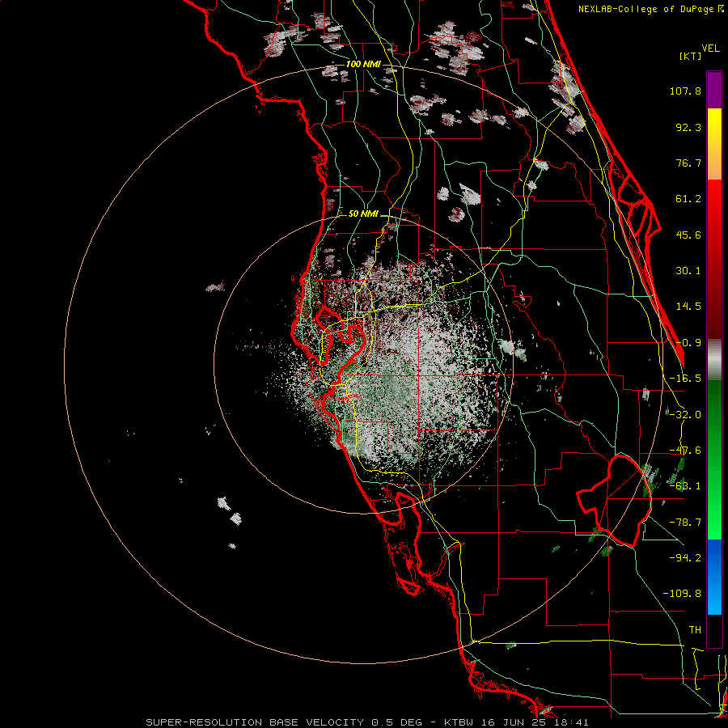Click the 50 NMI range ring label
This screenshot has width=728, height=728.
click(363, 214)
